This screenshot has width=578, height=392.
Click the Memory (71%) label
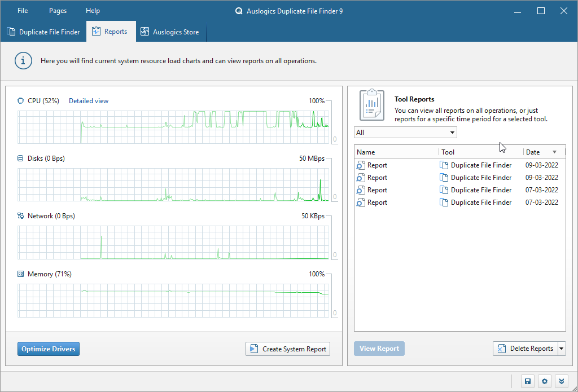pyautogui.click(x=50, y=274)
